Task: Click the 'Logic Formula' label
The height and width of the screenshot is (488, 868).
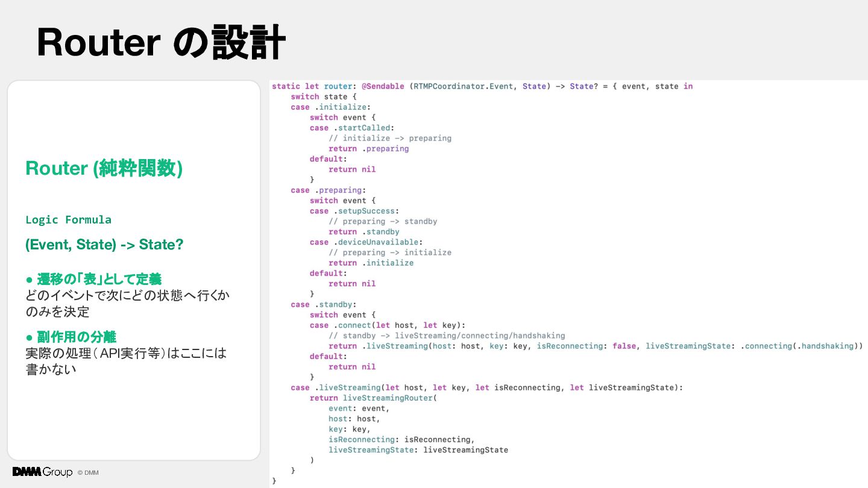Action: (x=68, y=219)
